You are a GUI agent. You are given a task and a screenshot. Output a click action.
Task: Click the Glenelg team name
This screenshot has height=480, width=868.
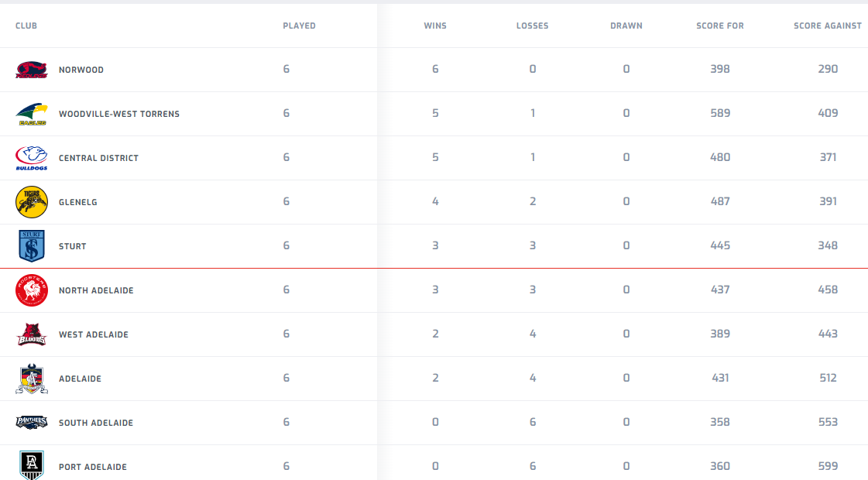point(78,203)
